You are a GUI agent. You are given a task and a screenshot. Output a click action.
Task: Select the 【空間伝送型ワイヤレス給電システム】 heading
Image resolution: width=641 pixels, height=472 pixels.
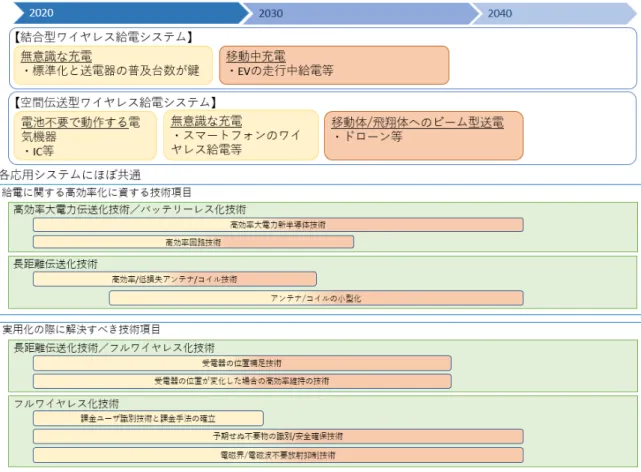[115, 102]
